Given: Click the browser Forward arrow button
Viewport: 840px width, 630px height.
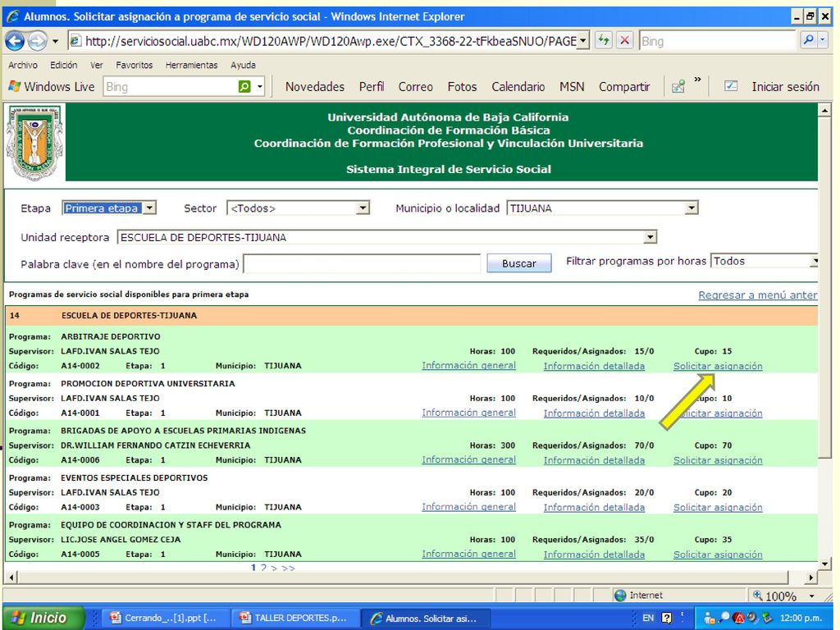Looking at the screenshot, I should pyautogui.click(x=37, y=41).
